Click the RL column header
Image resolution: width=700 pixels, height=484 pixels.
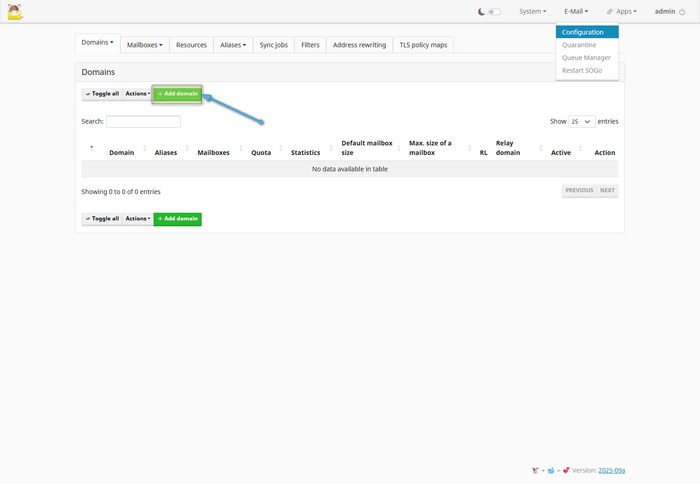483,153
